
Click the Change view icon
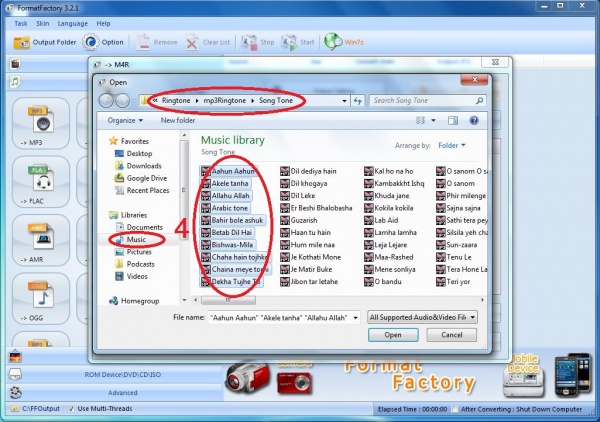(421, 121)
